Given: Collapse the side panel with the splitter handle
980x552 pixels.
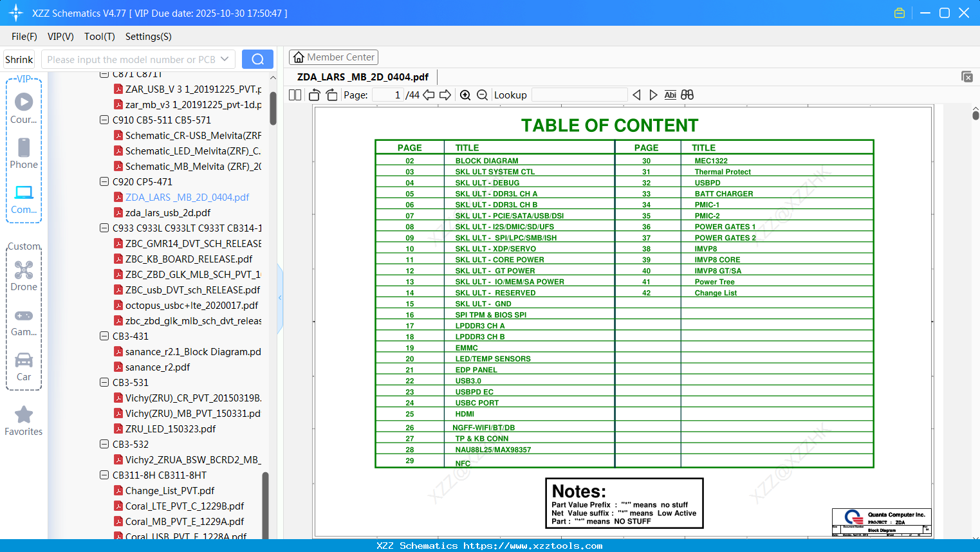Looking at the screenshot, I should [x=280, y=298].
